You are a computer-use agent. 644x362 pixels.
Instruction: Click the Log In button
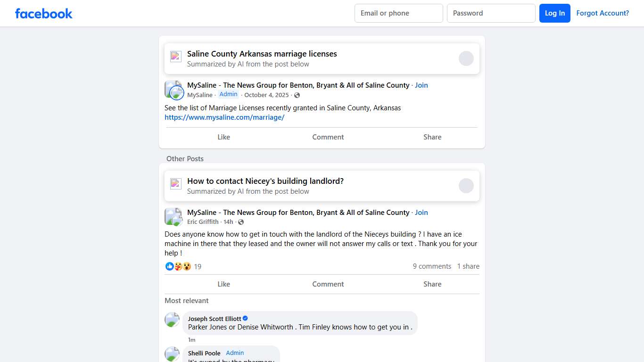click(x=555, y=13)
